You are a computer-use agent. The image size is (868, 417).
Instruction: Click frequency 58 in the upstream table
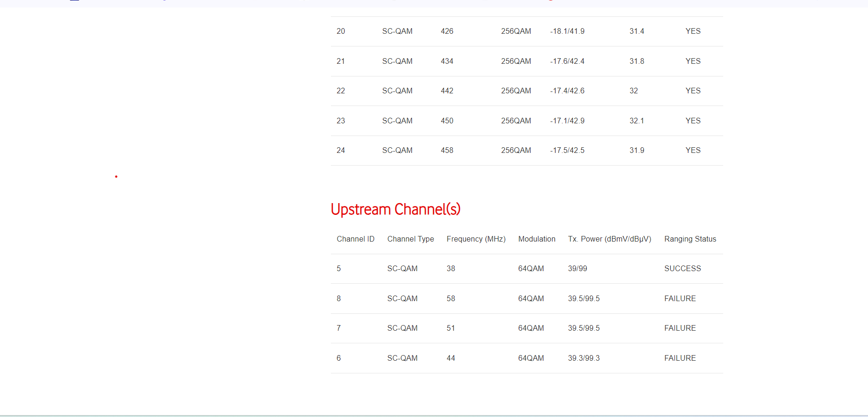[x=451, y=299]
